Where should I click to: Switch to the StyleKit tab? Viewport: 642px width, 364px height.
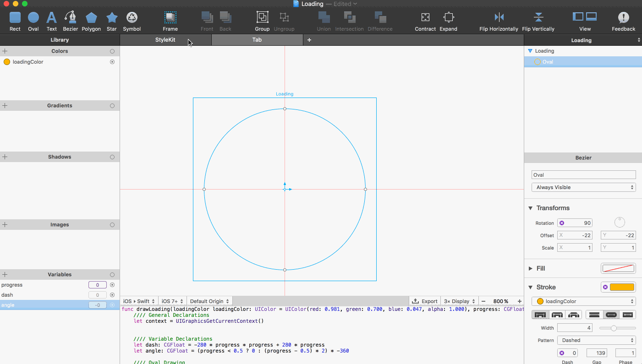coord(165,40)
